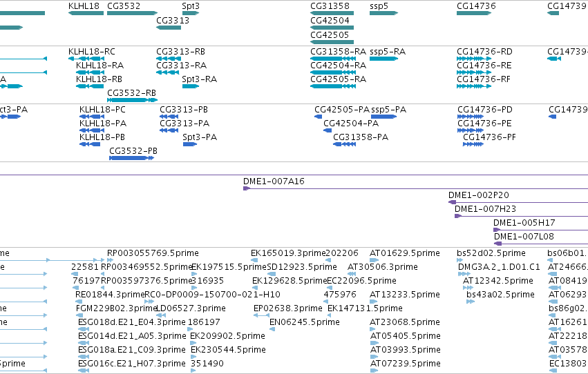Click transcript CG3532-RB
This screenshot has height=374, width=588.
click(133, 100)
